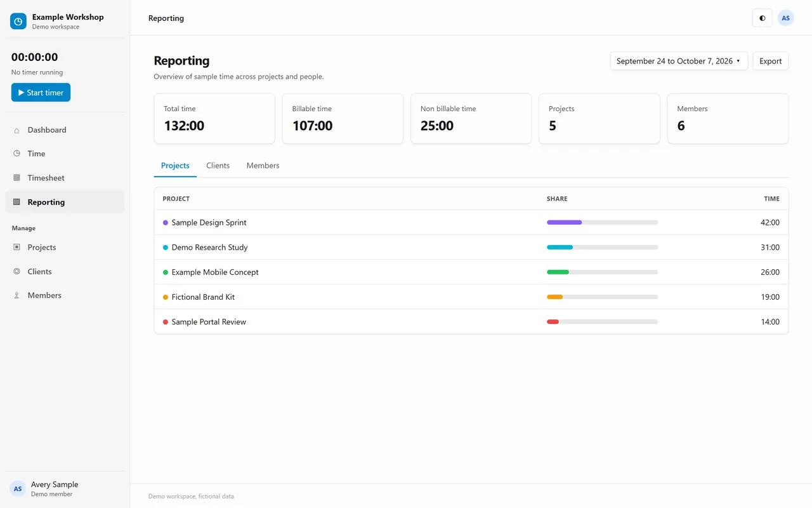Click Avery Sample's avatar at sidebar bottom
812x508 pixels.
(x=18, y=488)
